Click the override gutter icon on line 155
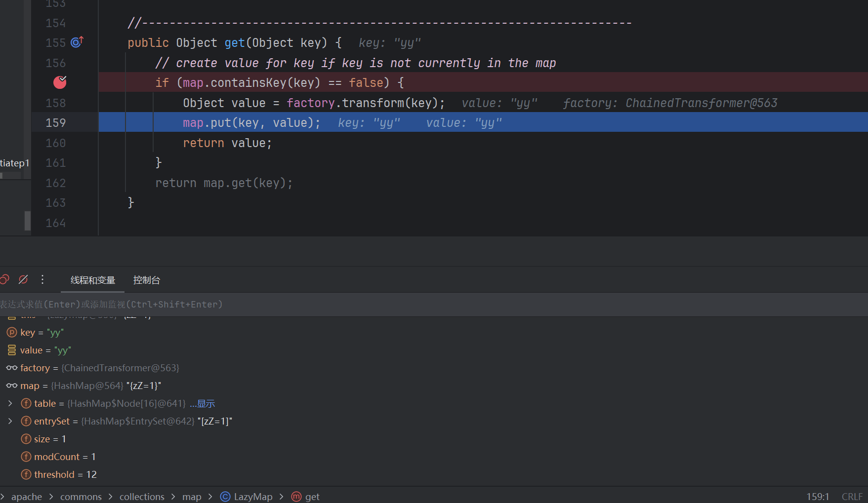This screenshot has width=868, height=503. tap(77, 42)
